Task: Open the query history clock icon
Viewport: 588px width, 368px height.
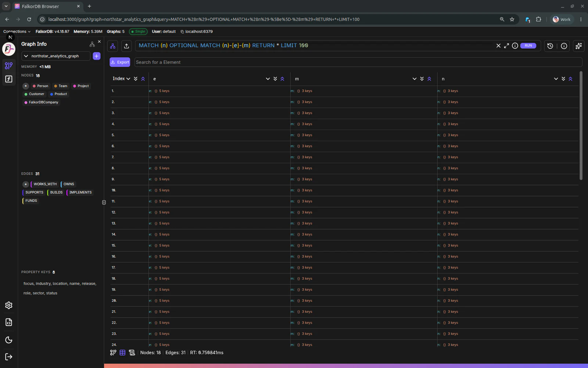Action: [550, 46]
